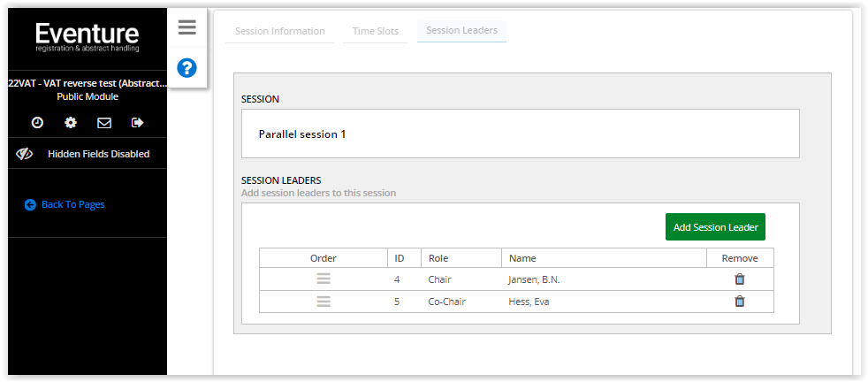Screen dimensions: 868x382
Task: Click the envelope mail icon
Action: [x=104, y=122]
